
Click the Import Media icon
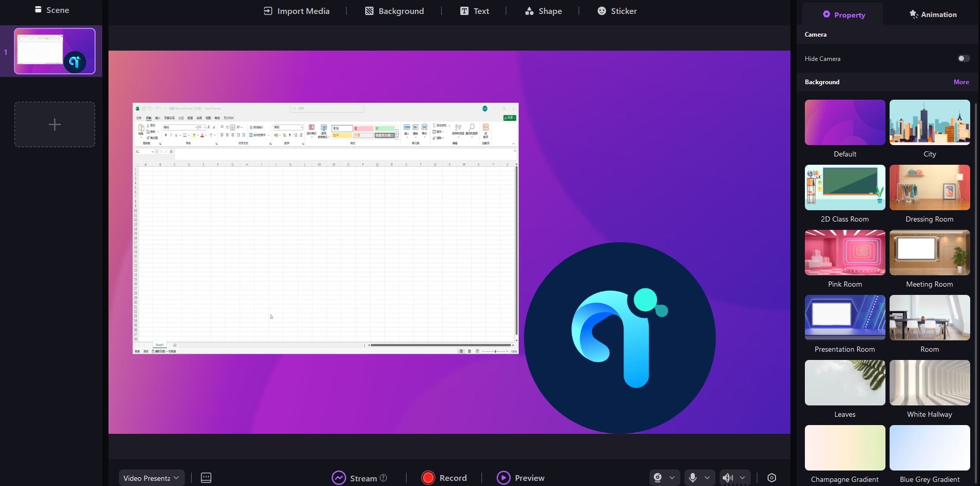point(268,11)
